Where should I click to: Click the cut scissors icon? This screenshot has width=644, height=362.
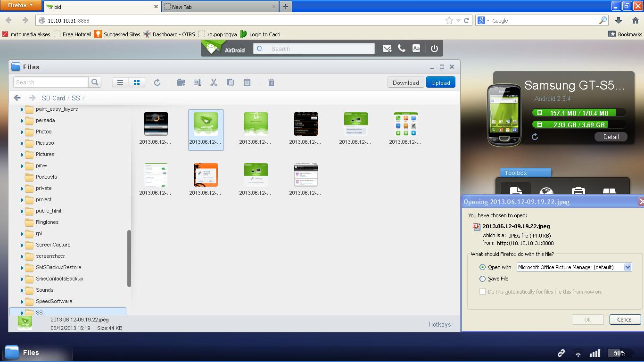(x=214, y=82)
